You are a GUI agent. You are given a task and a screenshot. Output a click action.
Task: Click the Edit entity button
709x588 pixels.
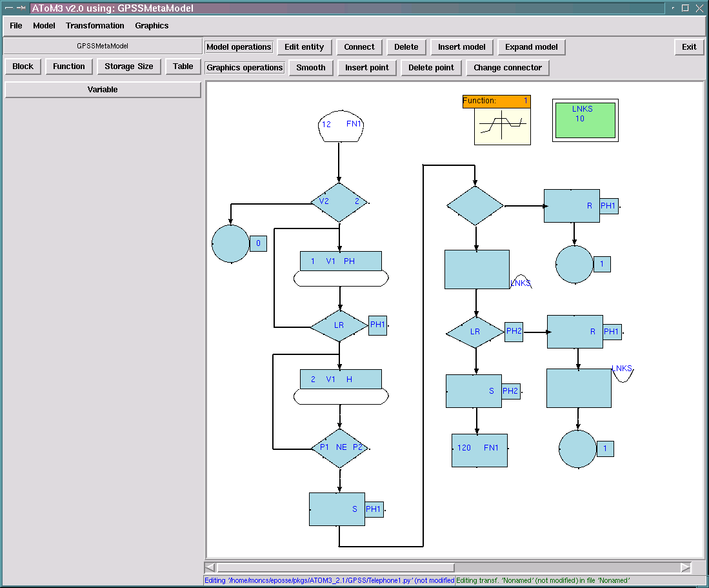(x=304, y=47)
